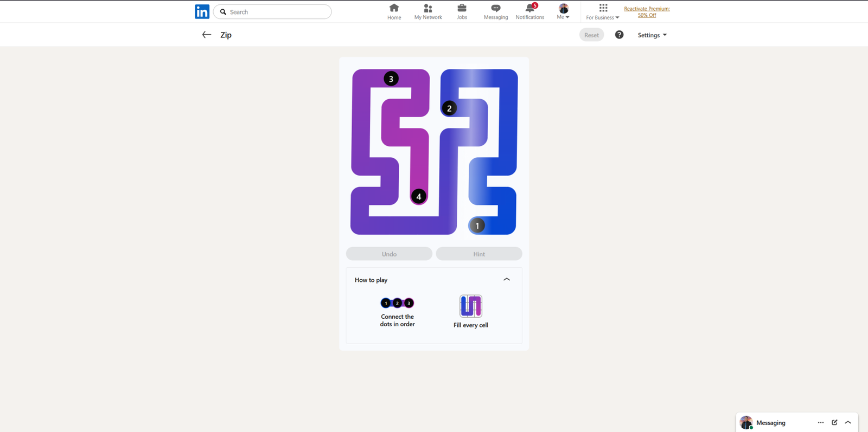Compose a new message in Messaging bar
The image size is (868, 432).
pos(834,422)
